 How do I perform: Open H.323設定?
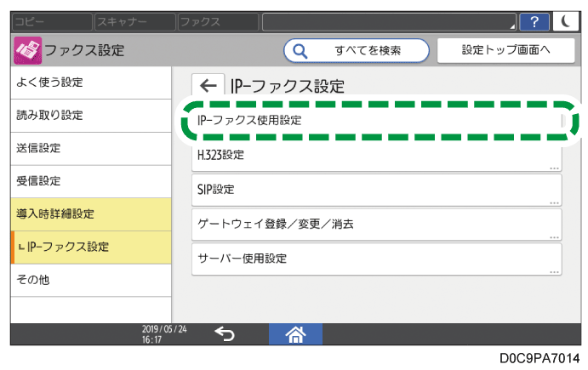376,156
